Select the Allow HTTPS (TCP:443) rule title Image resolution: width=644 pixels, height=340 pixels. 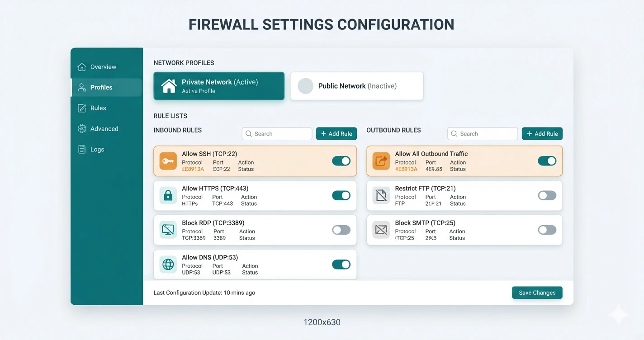point(215,189)
